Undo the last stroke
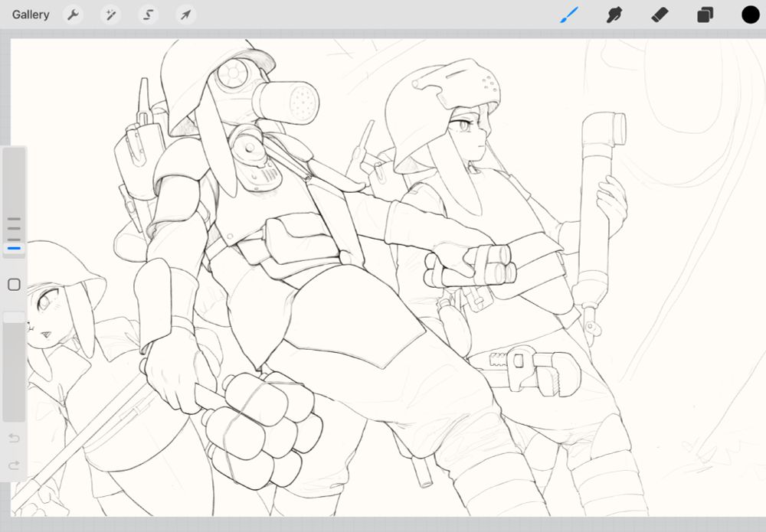This screenshot has width=766, height=532. [x=14, y=439]
